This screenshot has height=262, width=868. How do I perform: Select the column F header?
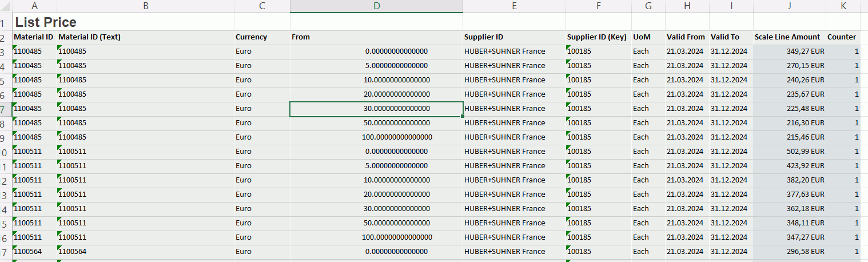tap(598, 6)
